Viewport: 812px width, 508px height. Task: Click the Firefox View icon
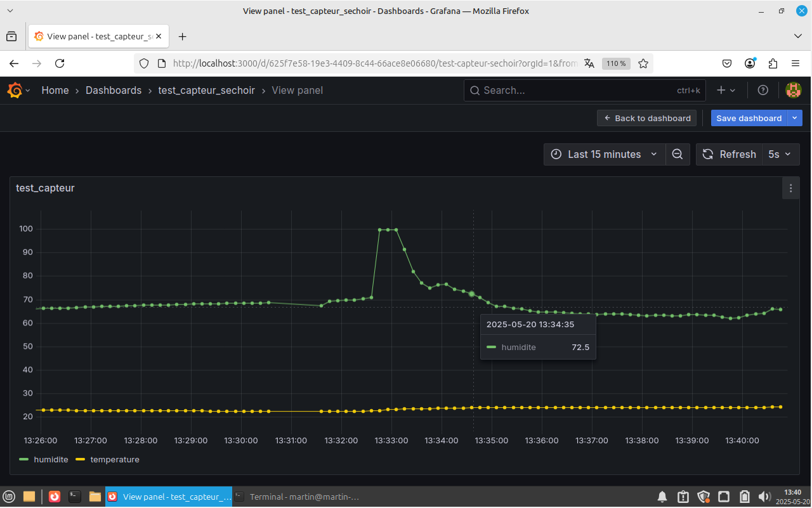11,37
